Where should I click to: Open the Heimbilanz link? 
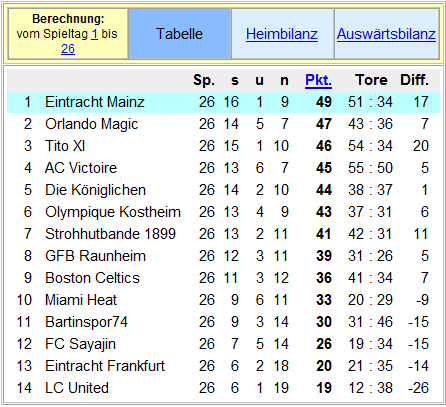point(282,34)
